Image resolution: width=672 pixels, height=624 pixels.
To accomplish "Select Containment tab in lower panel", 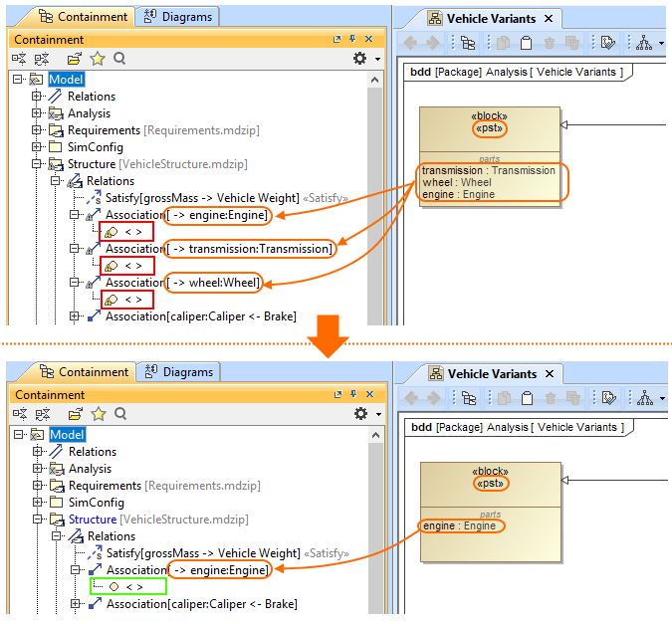I will [x=84, y=372].
